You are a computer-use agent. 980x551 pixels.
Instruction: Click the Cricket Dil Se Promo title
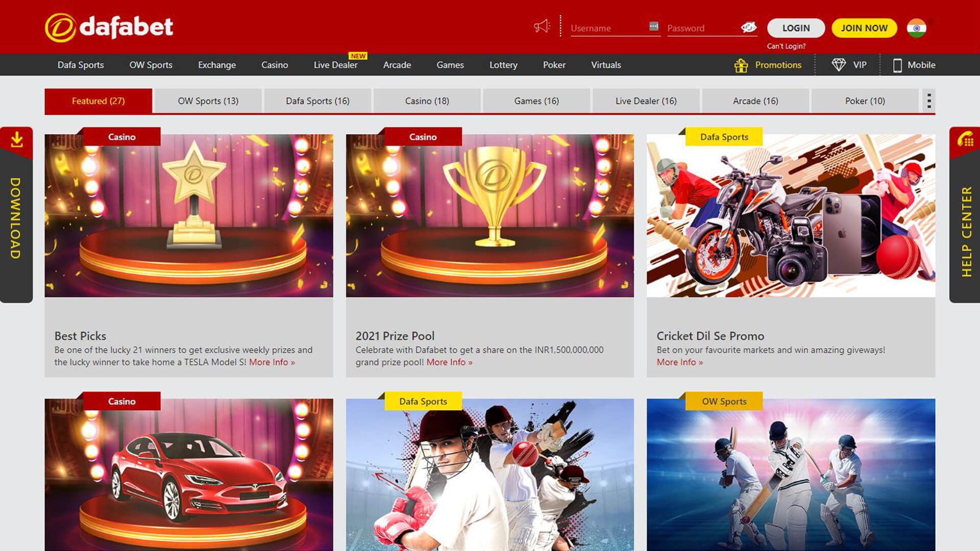pos(710,336)
